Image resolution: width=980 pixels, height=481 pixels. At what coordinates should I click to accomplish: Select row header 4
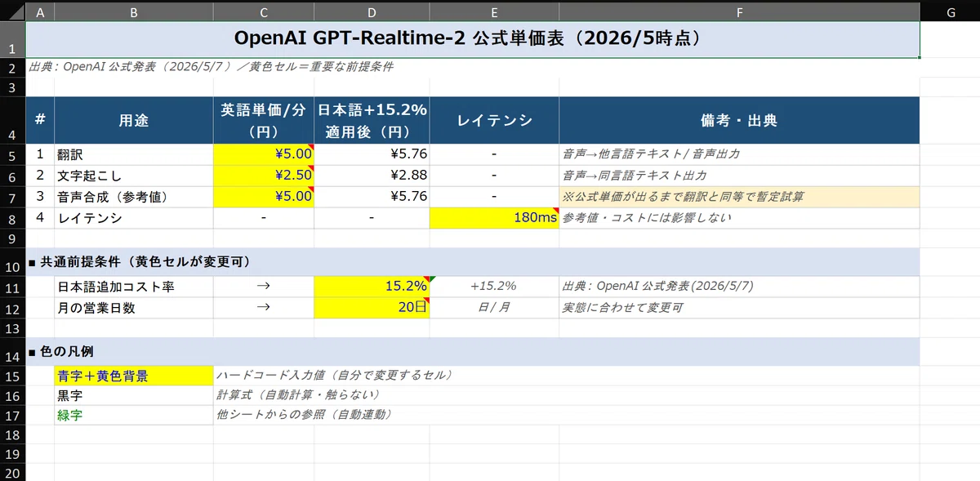pyautogui.click(x=12, y=121)
